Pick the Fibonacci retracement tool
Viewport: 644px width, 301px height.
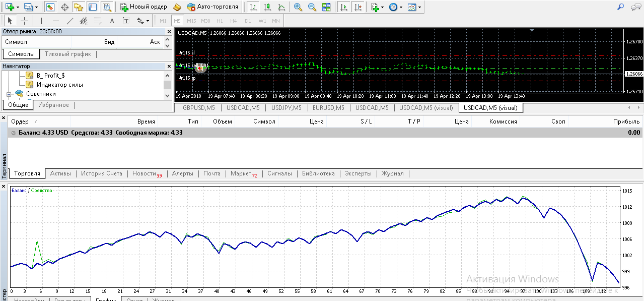(98, 21)
